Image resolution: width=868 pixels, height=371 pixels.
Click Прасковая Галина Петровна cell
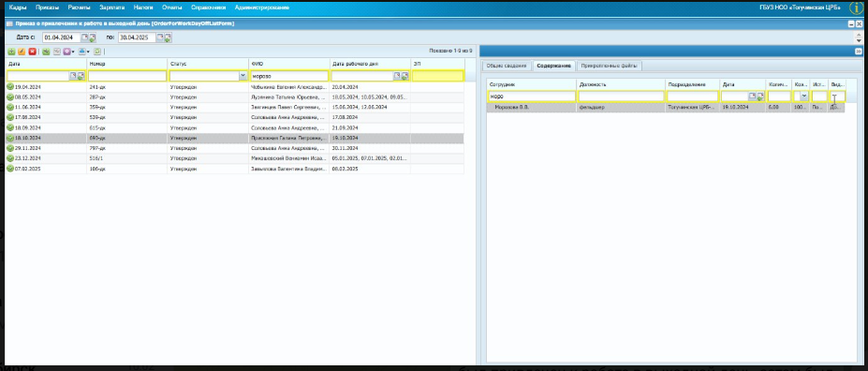288,138
